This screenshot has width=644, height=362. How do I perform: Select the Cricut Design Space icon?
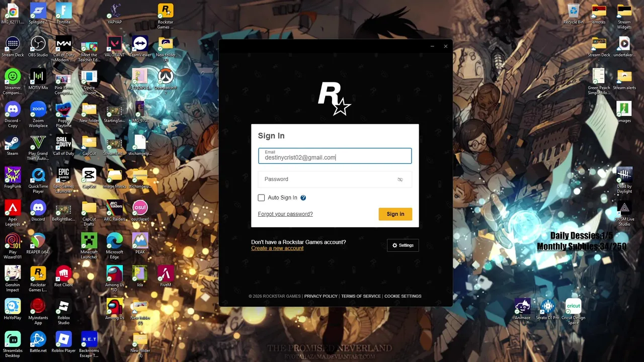[x=574, y=312]
